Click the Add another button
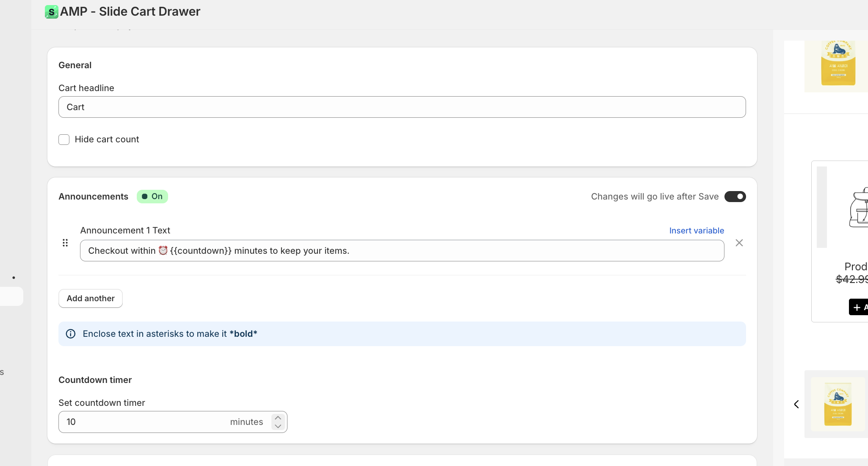The height and width of the screenshot is (466, 868). click(x=91, y=298)
